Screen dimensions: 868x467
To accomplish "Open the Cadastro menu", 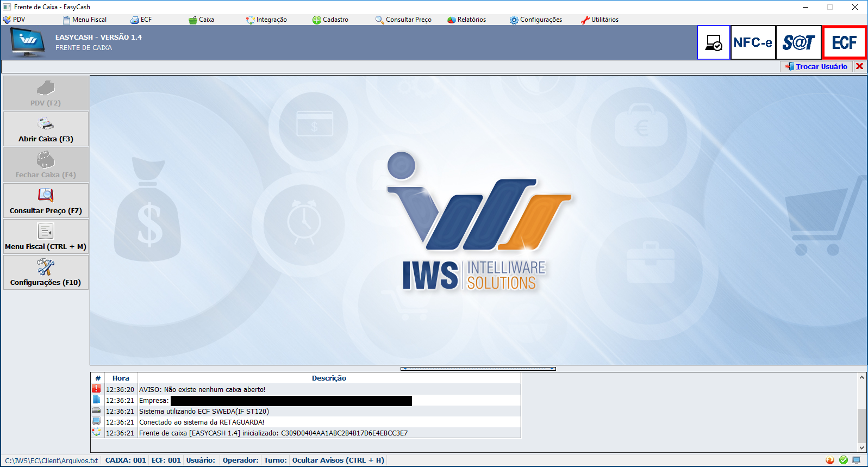I will click(330, 20).
